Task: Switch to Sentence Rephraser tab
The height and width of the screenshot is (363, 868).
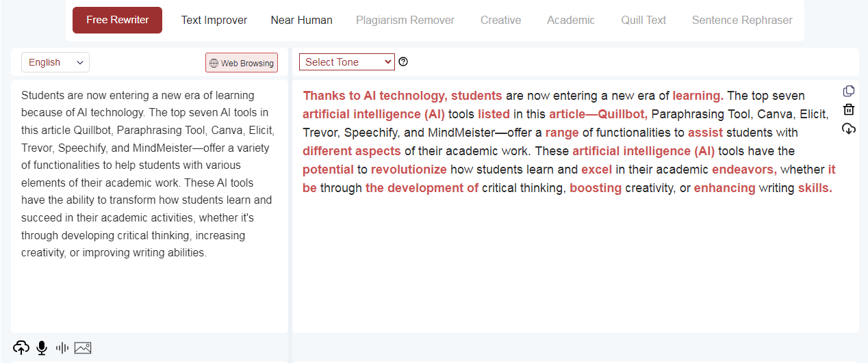Action: point(742,21)
